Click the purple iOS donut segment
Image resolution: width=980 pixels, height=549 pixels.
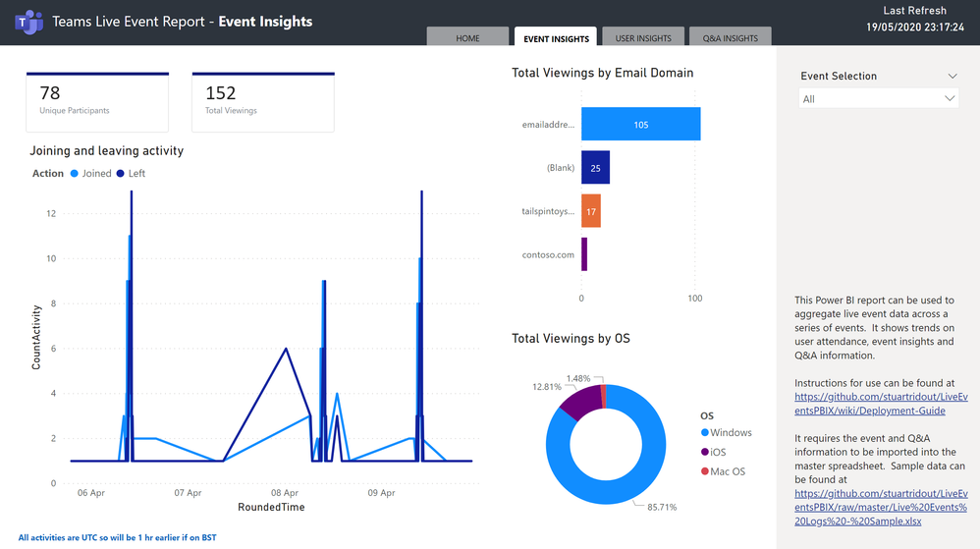pyautogui.click(x=583, y=402)
